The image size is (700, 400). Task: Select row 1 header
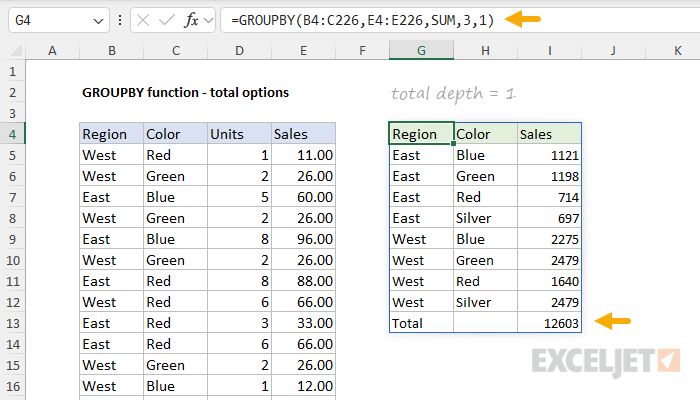(x=12, y=71)
